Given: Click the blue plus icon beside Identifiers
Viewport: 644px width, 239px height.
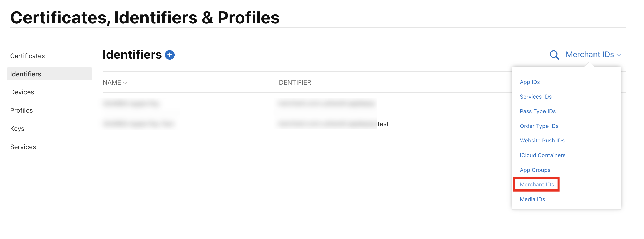Looking at the screenshot, I should (169, 55).
